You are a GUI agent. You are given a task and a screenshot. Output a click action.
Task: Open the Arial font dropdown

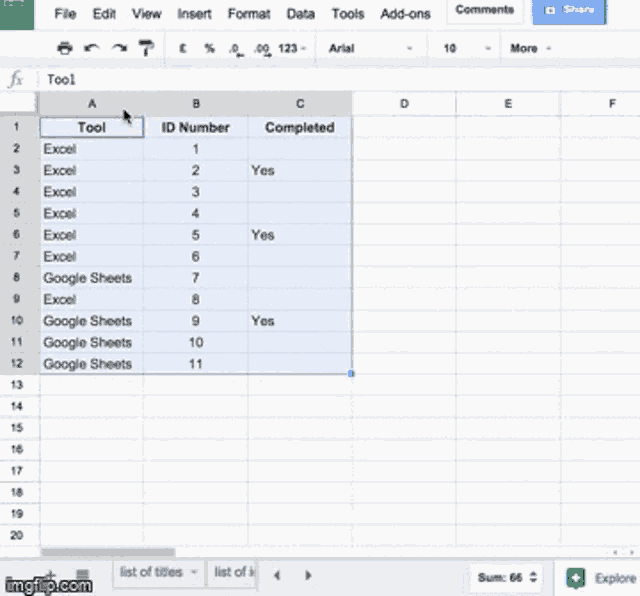[x=371, y=49]
